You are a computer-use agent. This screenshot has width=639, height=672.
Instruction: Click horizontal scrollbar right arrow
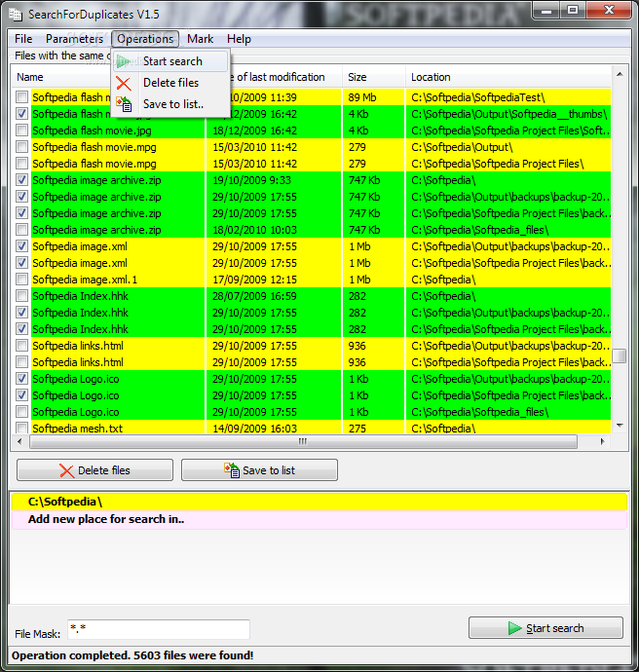(x=602, y=441)
